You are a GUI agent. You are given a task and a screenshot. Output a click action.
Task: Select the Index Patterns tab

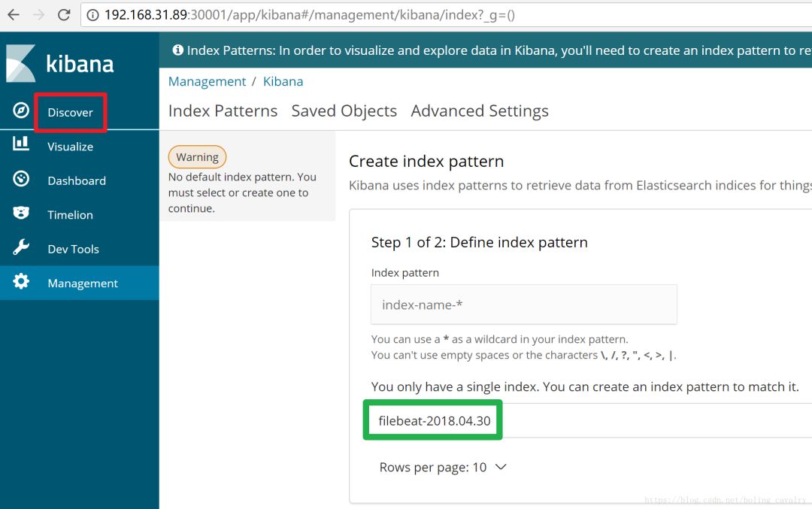(x=223, y=111)
